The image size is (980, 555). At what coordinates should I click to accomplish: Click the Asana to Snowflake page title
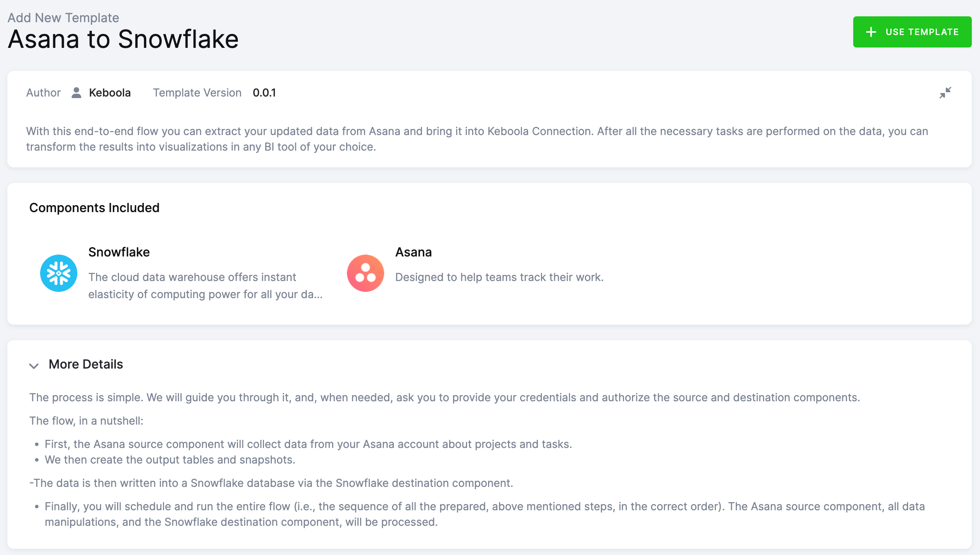(123, 39)
